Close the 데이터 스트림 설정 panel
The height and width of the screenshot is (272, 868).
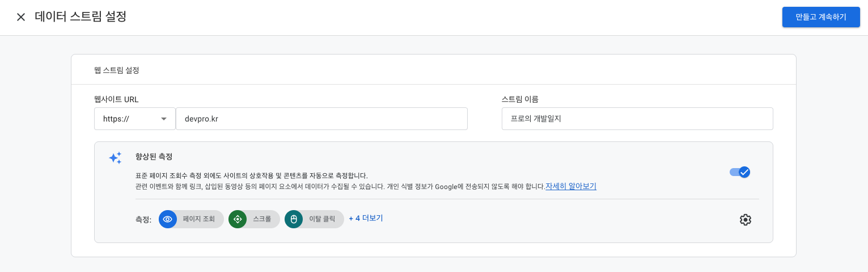point(21,17)
